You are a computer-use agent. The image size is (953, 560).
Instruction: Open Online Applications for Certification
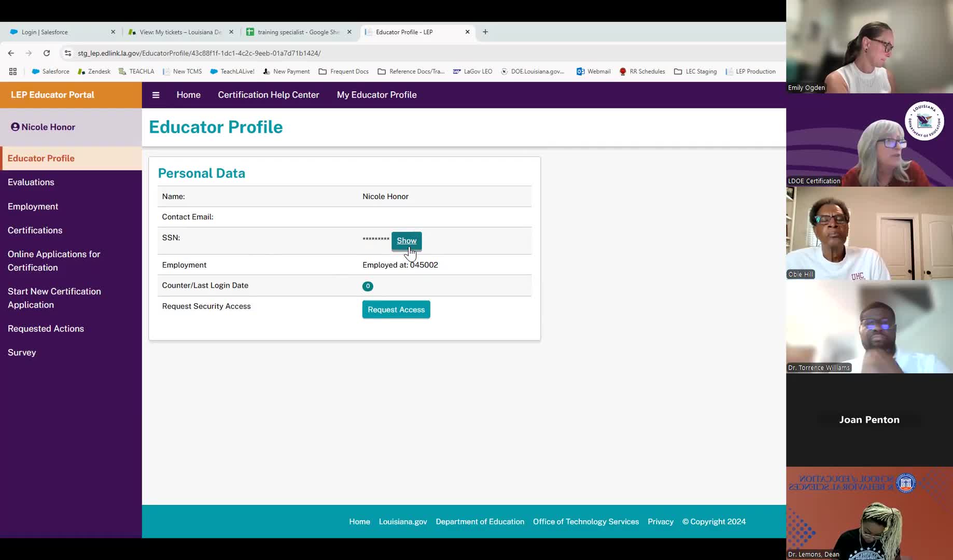click(54, 261)
